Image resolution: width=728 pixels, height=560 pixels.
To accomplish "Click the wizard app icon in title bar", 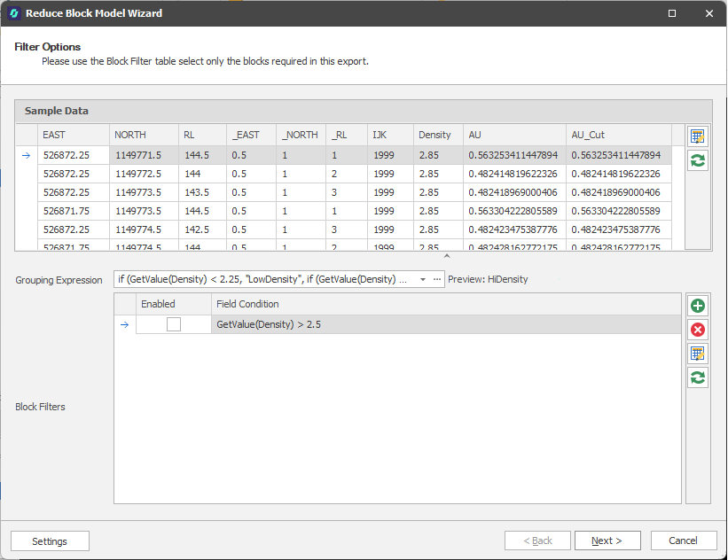I will pyautogui.click(x=14, y=13).
